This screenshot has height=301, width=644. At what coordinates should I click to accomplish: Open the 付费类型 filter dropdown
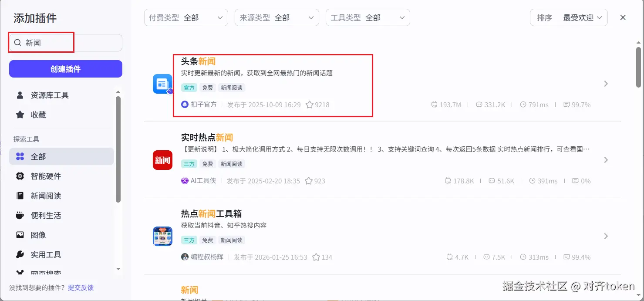pyautogui.click(x=186, y=17)
